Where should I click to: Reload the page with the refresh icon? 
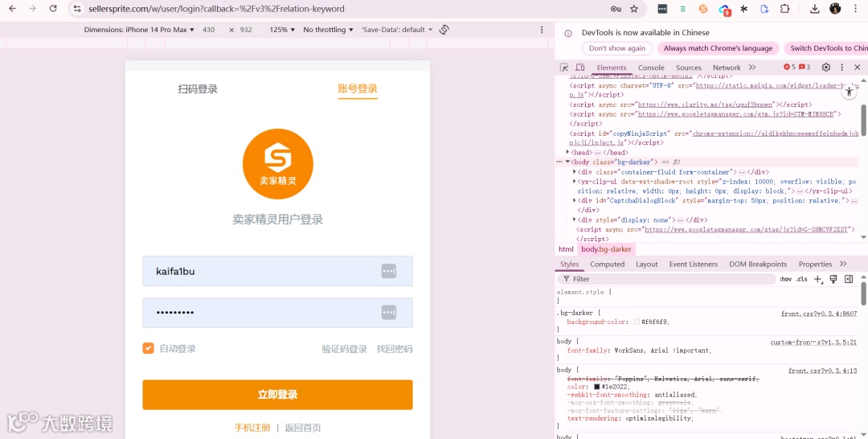[53, 9]
